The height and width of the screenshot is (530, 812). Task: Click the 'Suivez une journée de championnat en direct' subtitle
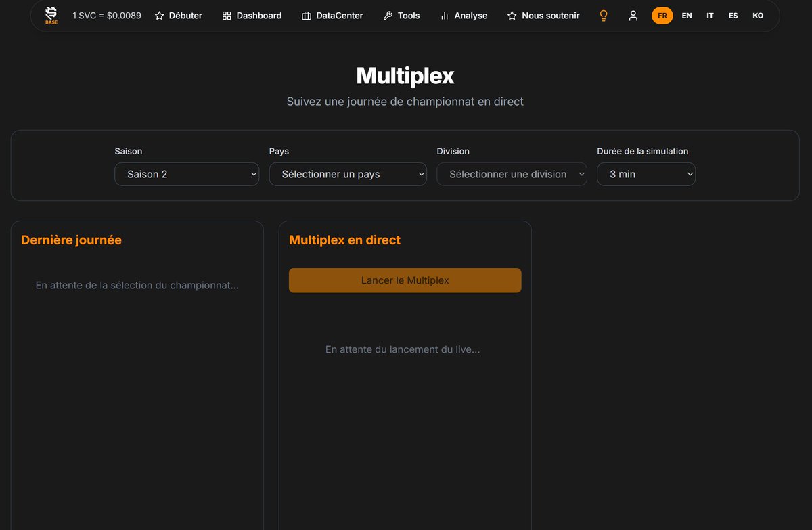[405, 102]
